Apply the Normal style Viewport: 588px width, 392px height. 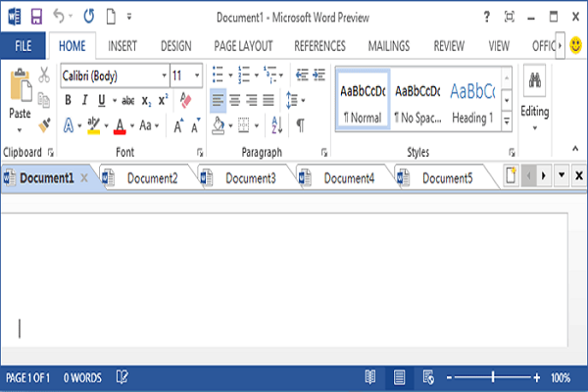pyautogui.click(x=363, y=100)
